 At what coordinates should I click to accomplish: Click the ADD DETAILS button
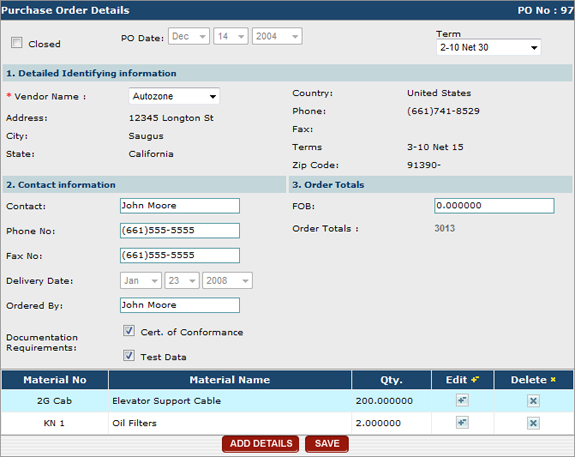click(261, 444)
